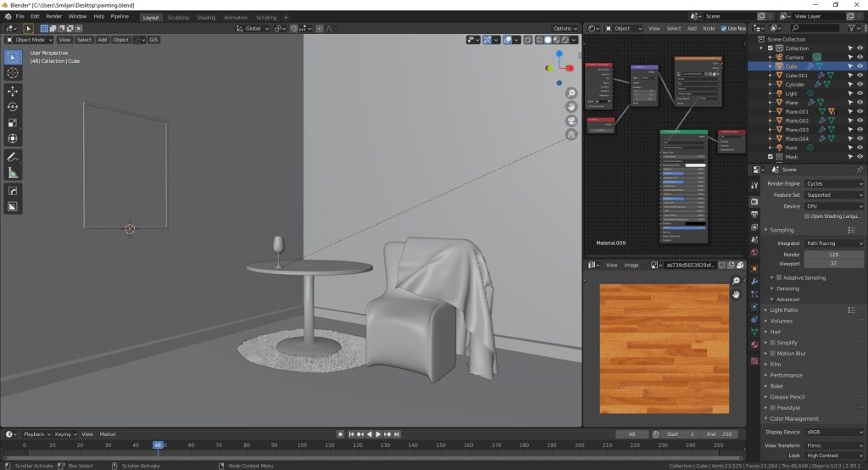Toggle camera view in the viewport
Viewport: 868px width, 470px height.
coord(571,120)
